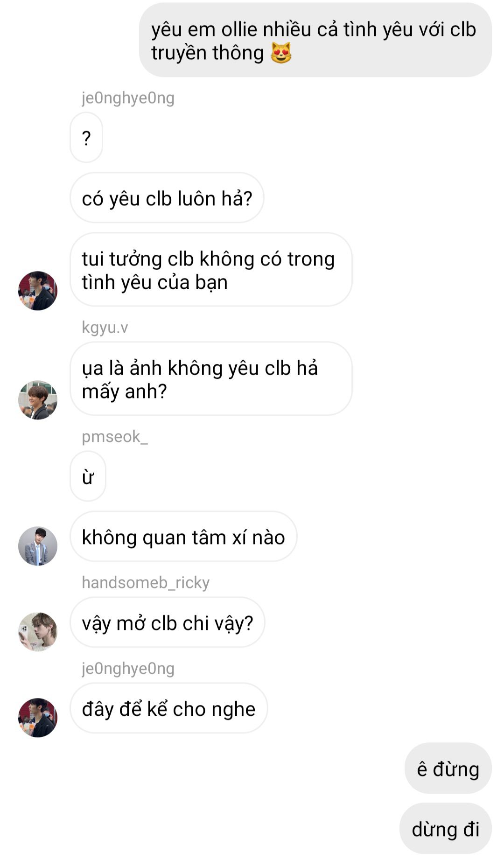Tap the 'tui tưởng clb không có trong' message
504x859 pixels.
[211, 270]
